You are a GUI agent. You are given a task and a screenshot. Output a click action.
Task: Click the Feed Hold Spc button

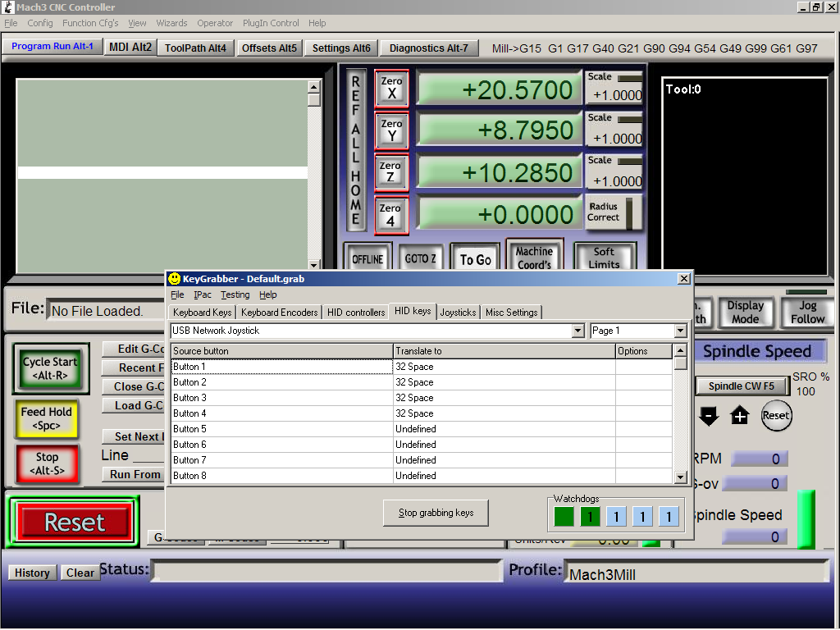[46, 418]
